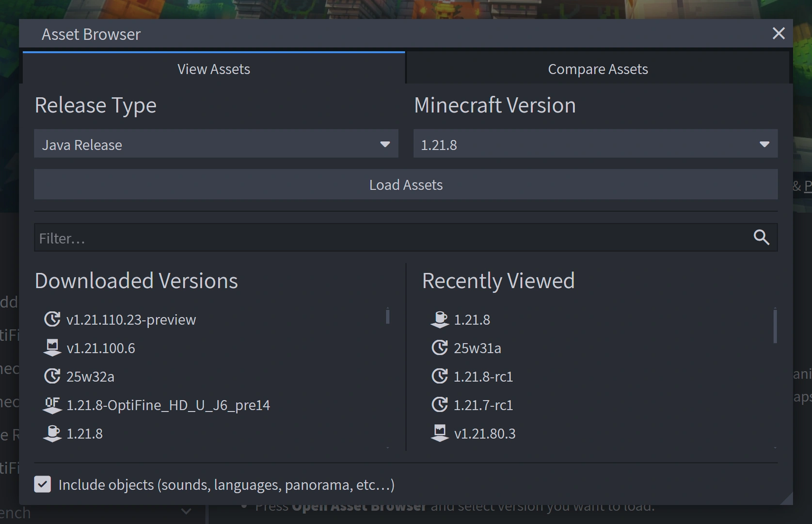
Task: Click inside the Filter text field
Action: 339,238
